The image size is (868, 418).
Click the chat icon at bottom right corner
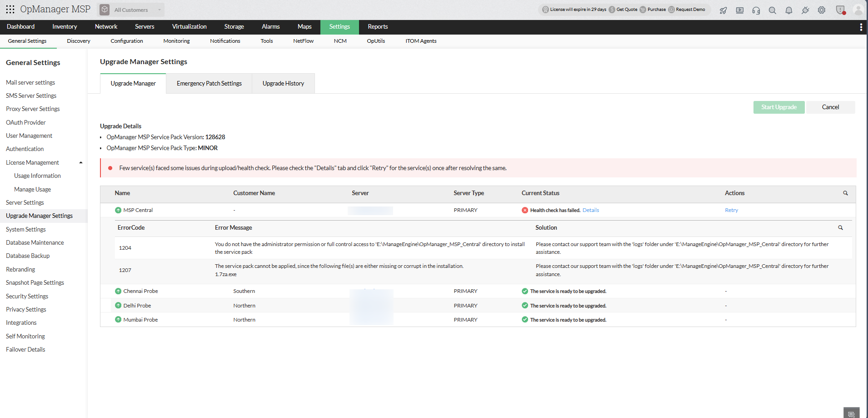tap(852, 413)
